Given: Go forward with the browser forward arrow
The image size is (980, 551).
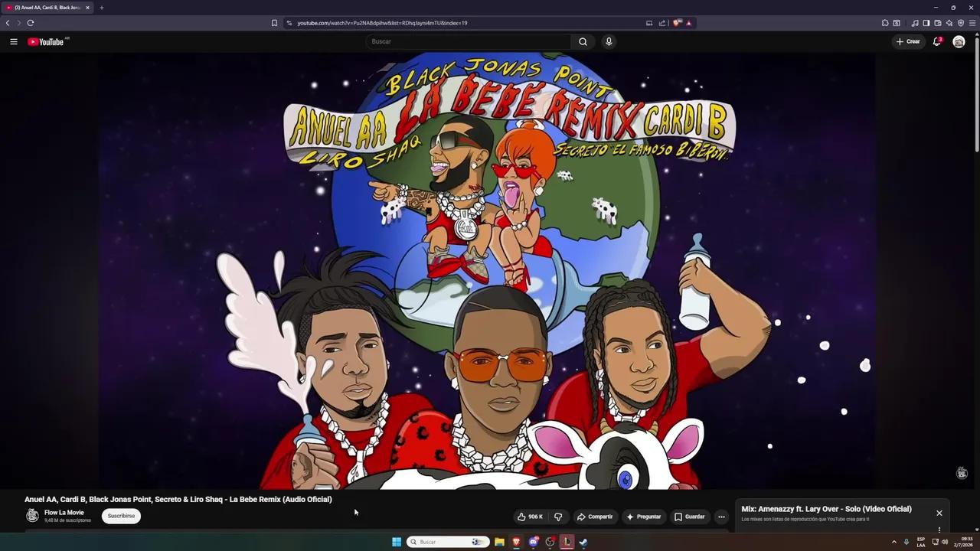Looking at the screenshot, I should click(19, 23).
